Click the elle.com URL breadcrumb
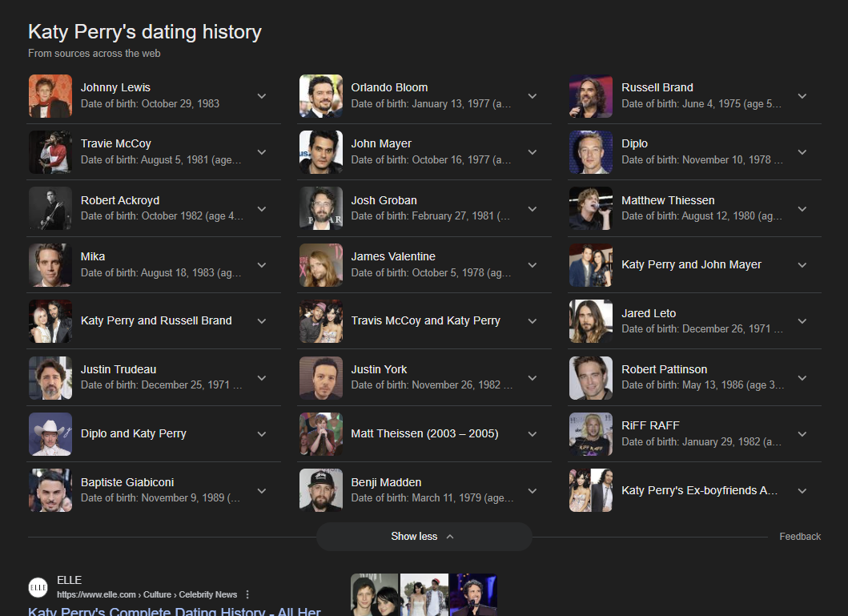848x616 pixels. 147,594
